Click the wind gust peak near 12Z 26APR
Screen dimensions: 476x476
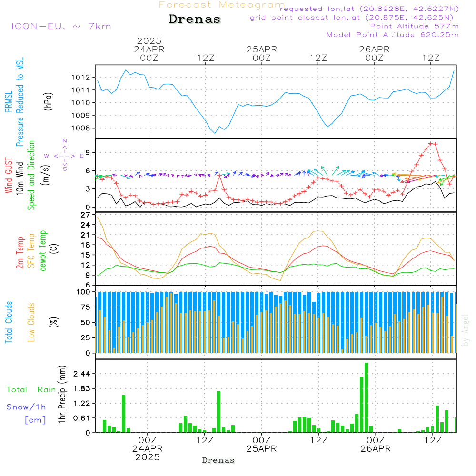(x=431, y=143)
